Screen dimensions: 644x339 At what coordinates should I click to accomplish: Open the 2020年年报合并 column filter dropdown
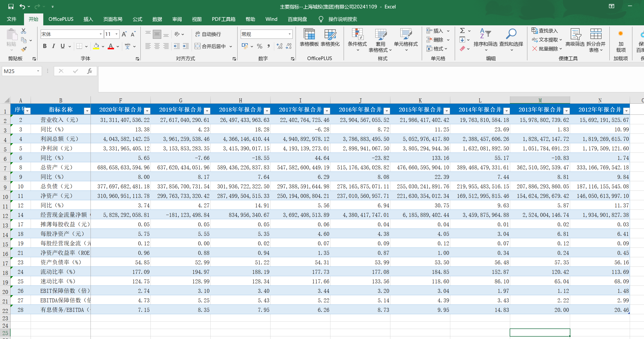[148, 111]
